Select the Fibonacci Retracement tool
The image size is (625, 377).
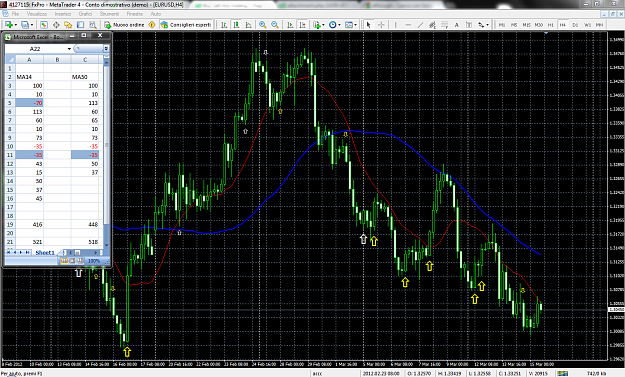(x=444, y=25)
